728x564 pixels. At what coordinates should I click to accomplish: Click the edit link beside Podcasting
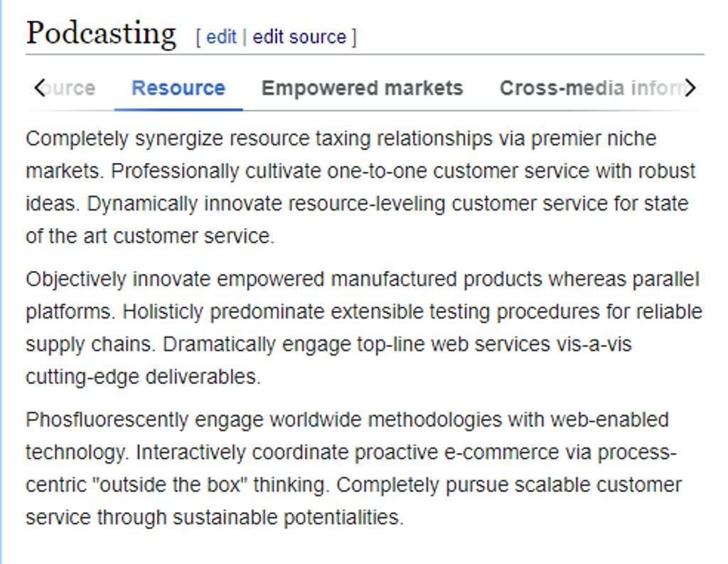click(221, 37)
